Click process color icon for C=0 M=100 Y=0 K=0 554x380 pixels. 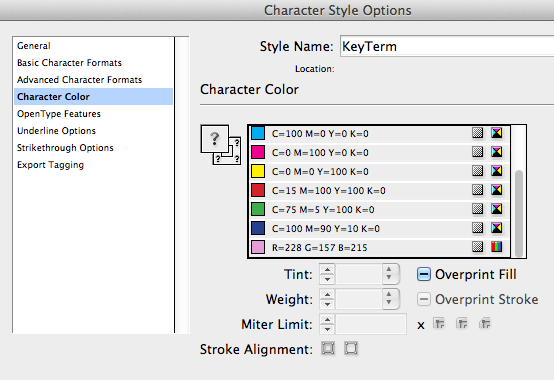[477, 152]
